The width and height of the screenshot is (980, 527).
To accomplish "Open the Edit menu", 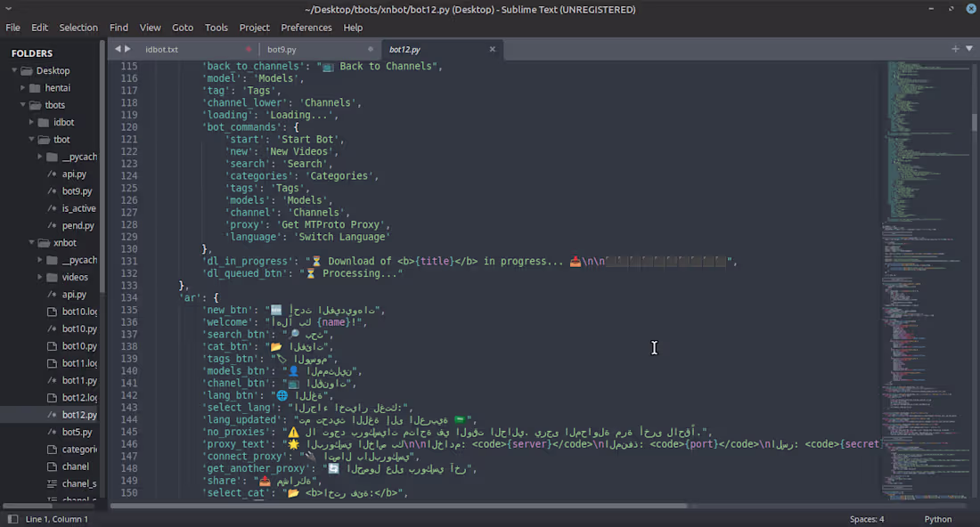I will [x=39, y=28].
